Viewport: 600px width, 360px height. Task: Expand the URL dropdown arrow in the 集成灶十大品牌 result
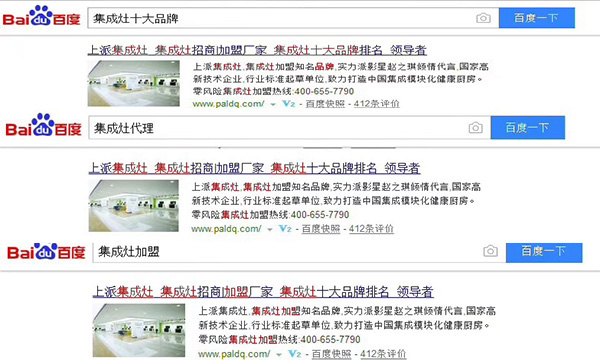point(273,104)
